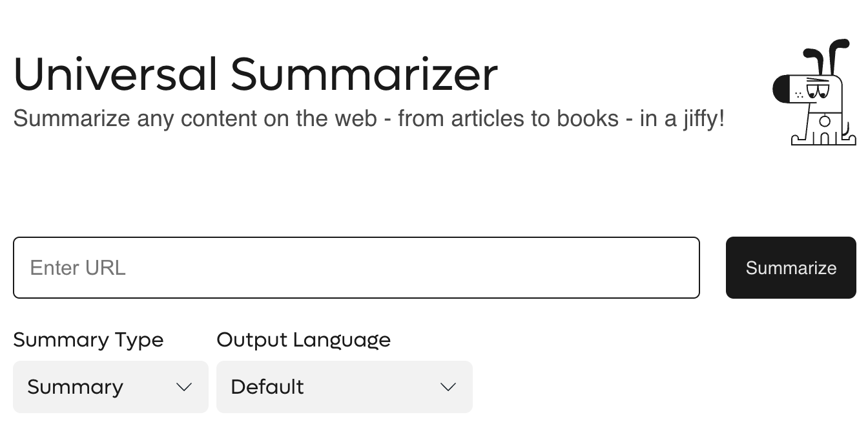868x428 pixels.
Task: Click inside the Enter URL field
Action: [355, 268]
